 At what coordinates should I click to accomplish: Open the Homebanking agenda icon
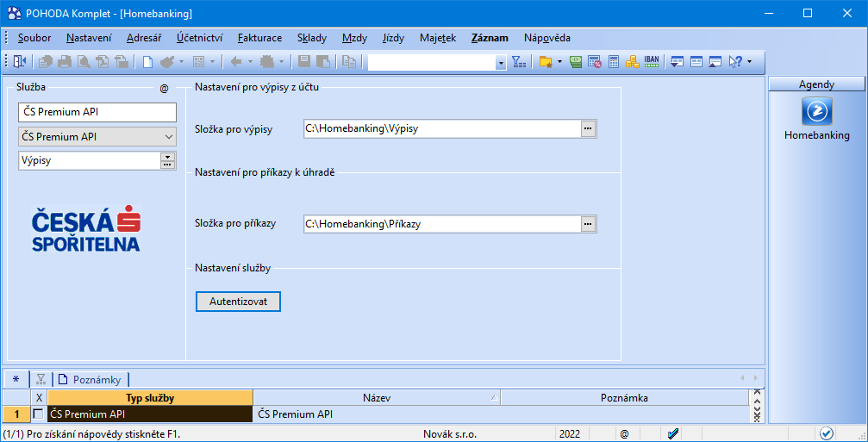pos(817,111)
